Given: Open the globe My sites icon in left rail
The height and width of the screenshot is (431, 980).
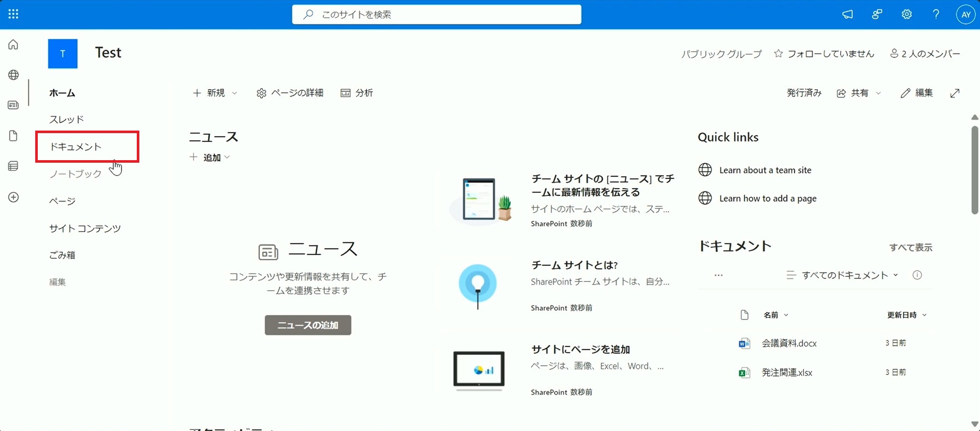Looking at the screenshot, I should click(x=13, y=75).
